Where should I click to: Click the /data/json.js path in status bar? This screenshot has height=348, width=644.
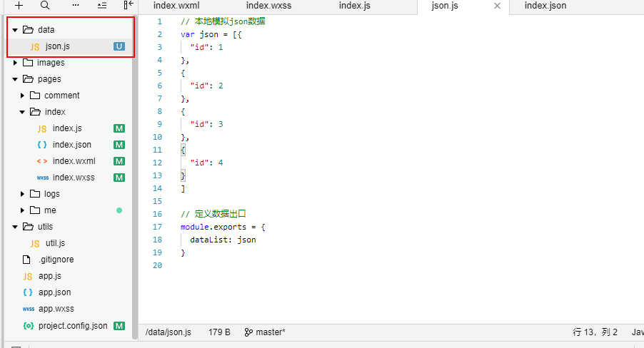[x=168, y=332]
